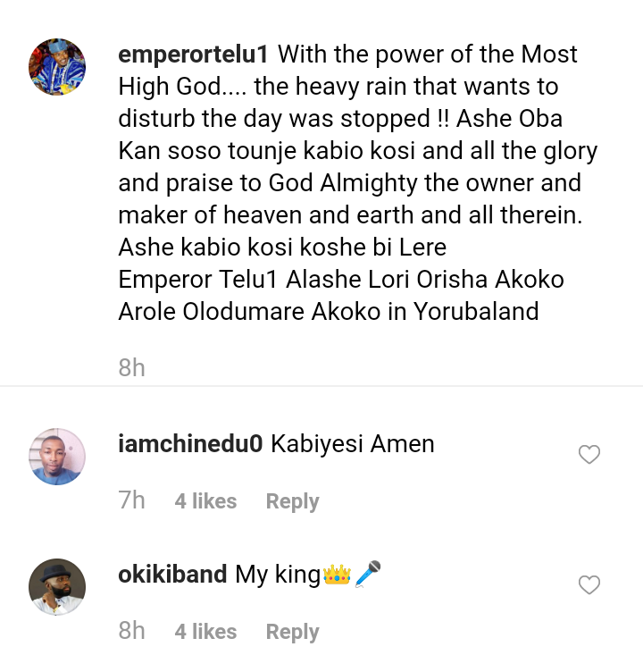The image size is (643, 672).
Task: Like the iamchinedu0 comment with heart
Action: (589, 455)
